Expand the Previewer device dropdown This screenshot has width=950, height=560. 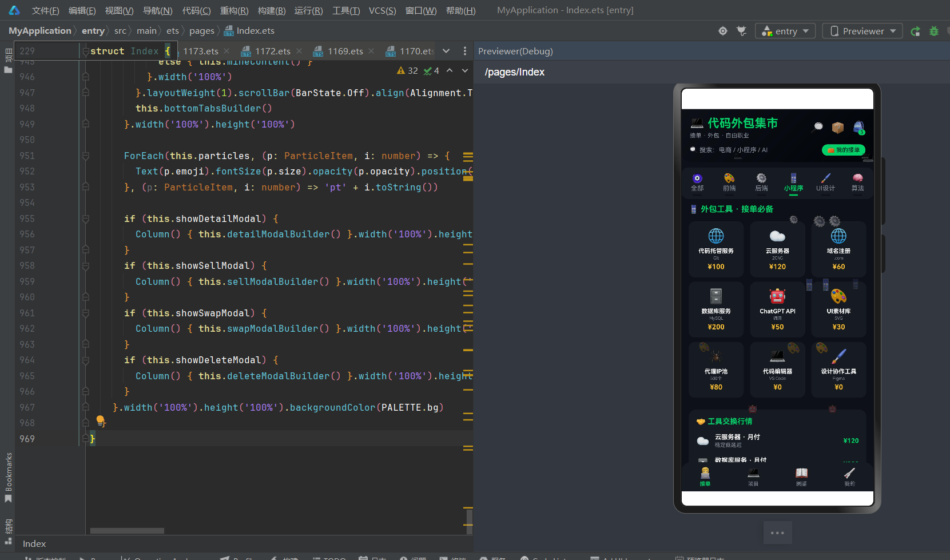pyautogui.click(x=862, y=31)
